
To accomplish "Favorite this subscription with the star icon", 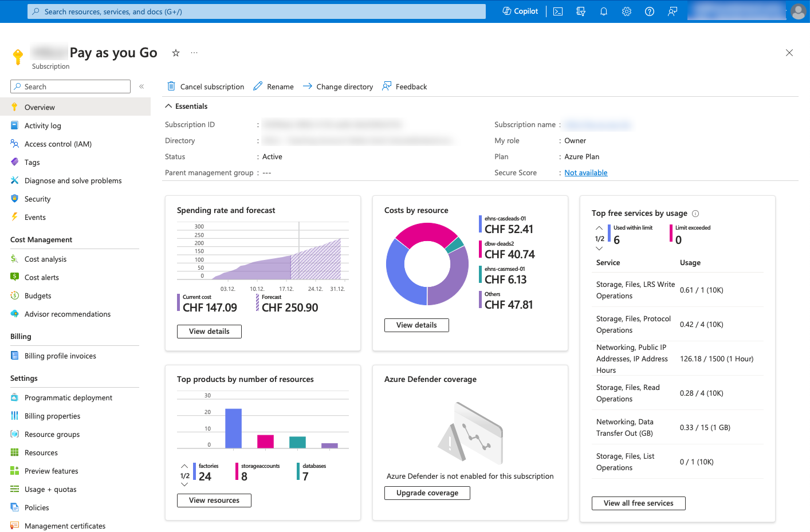I will (x=176, y=53).
